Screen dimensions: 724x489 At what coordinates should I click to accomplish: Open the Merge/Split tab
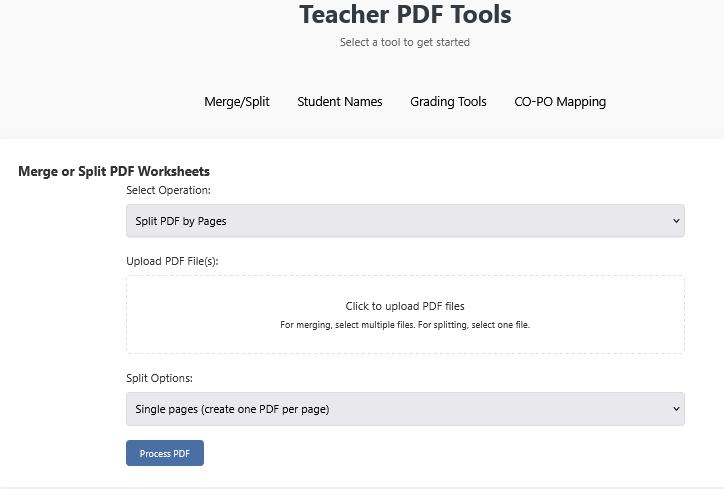pyautogui.click(x=236, y=101)
